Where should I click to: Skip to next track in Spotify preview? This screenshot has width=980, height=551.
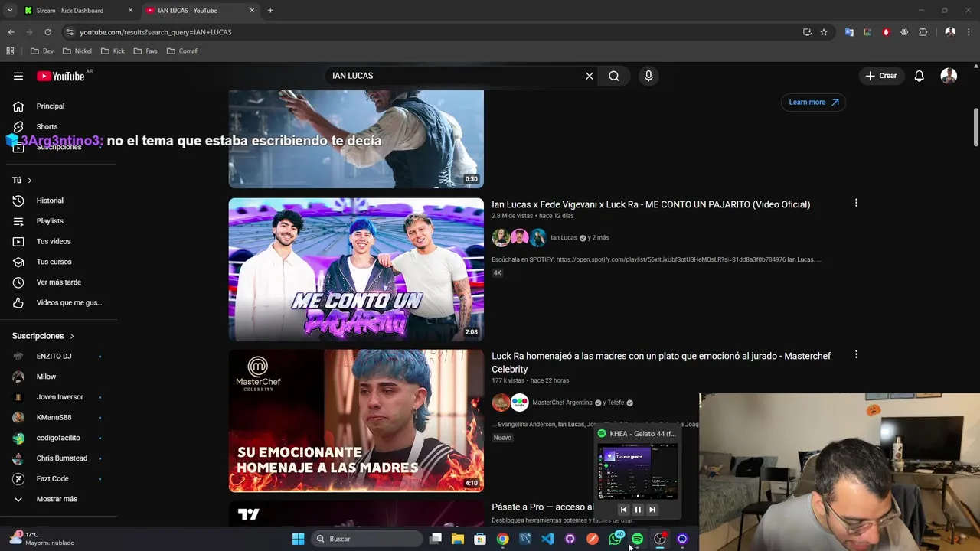pyautogui.click(x=652, y=510)
